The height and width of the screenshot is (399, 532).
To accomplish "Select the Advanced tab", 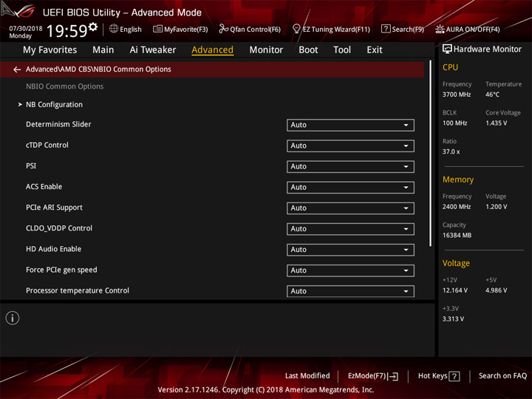I will tap(212, 50).
